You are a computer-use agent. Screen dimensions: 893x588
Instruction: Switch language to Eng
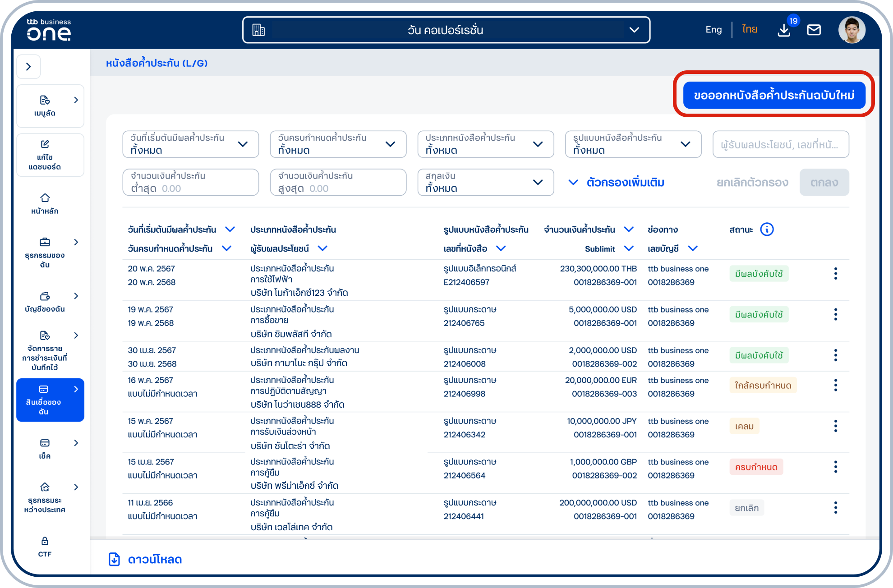(x=713, y=30)
